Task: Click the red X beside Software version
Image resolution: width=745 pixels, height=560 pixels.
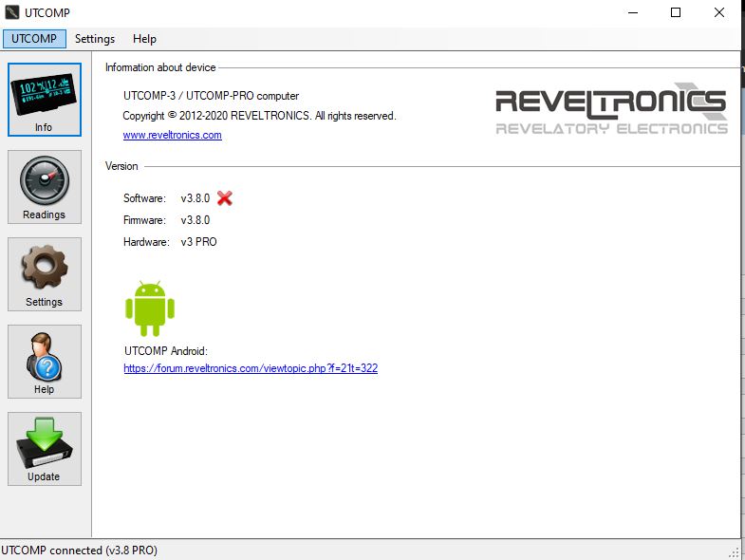Action: pos(225,197)
